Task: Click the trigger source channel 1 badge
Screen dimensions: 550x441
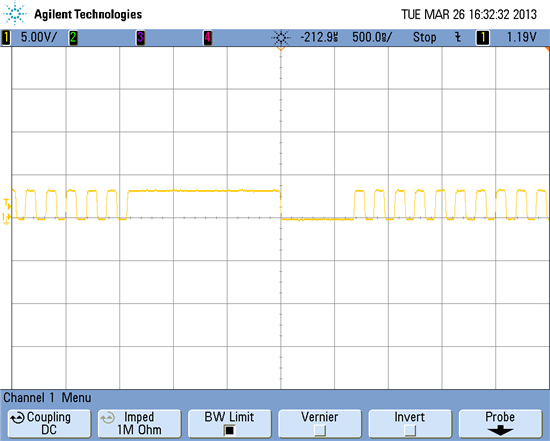Action: pos(483,38)
